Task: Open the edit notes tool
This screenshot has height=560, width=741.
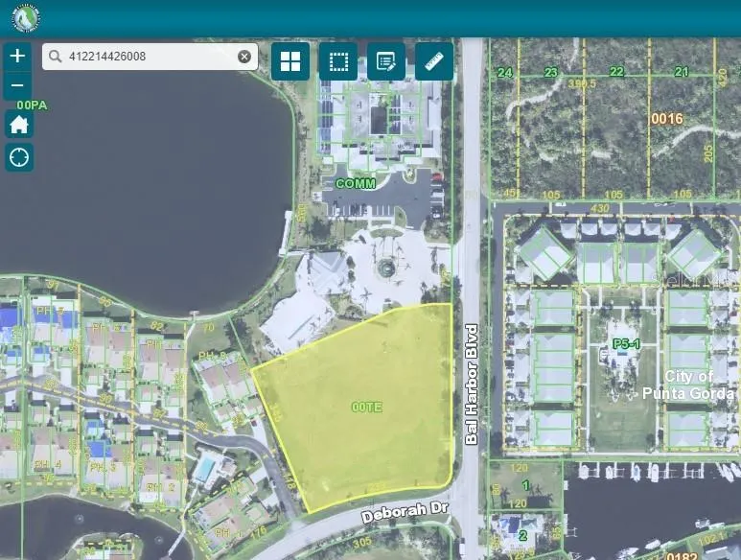Action: [x=385, y=61]
